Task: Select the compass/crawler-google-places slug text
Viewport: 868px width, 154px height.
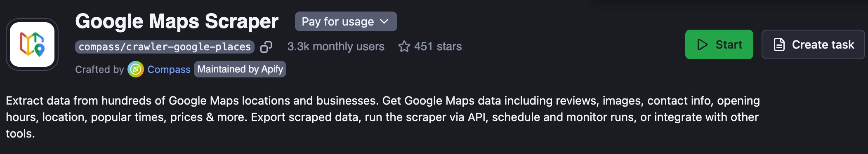Action: point(165,47)
